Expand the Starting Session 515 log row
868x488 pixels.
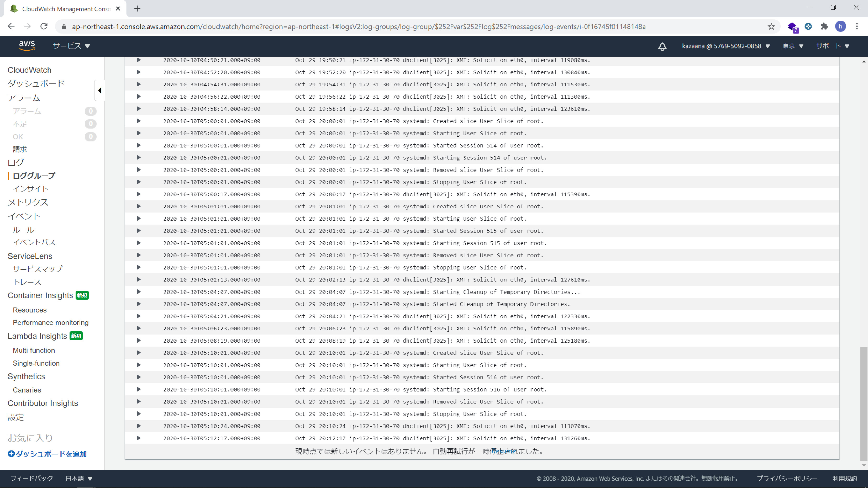coord(139,243)
